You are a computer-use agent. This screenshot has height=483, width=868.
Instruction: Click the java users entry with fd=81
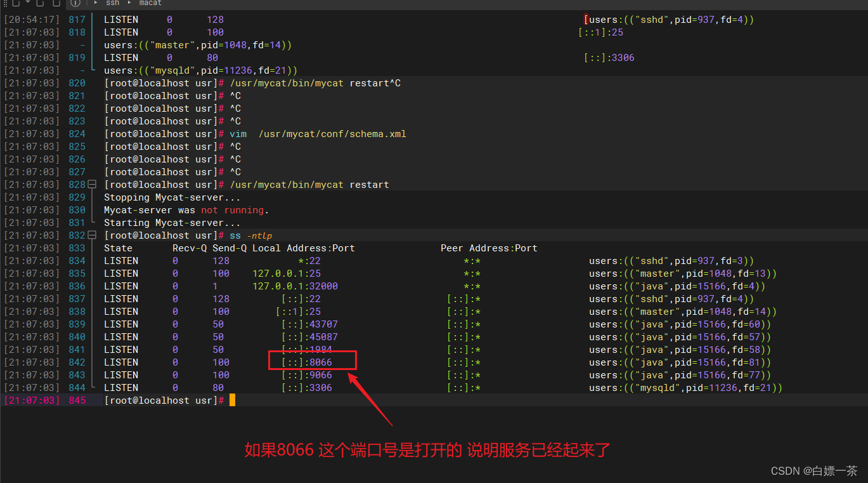[x=680, y=362]
